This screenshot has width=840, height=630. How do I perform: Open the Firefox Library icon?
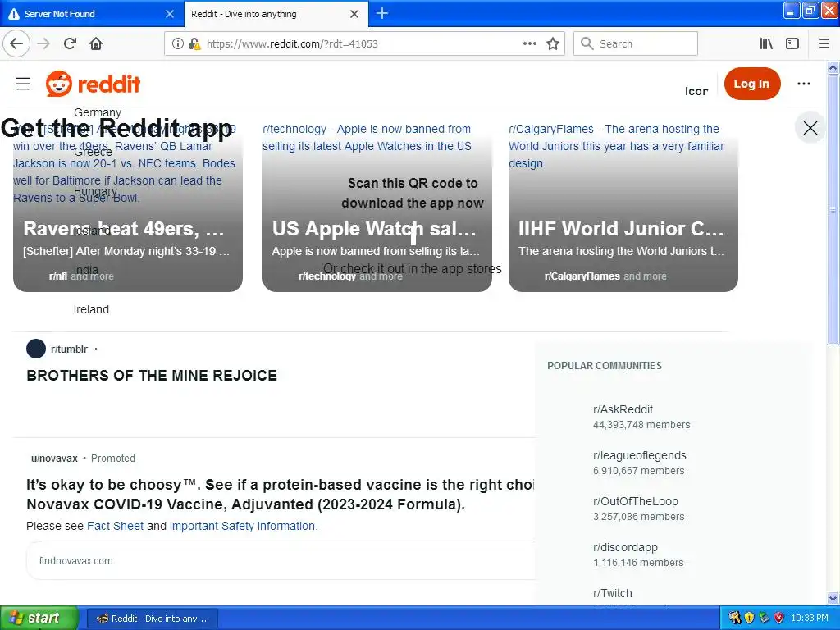coord(766,43)
